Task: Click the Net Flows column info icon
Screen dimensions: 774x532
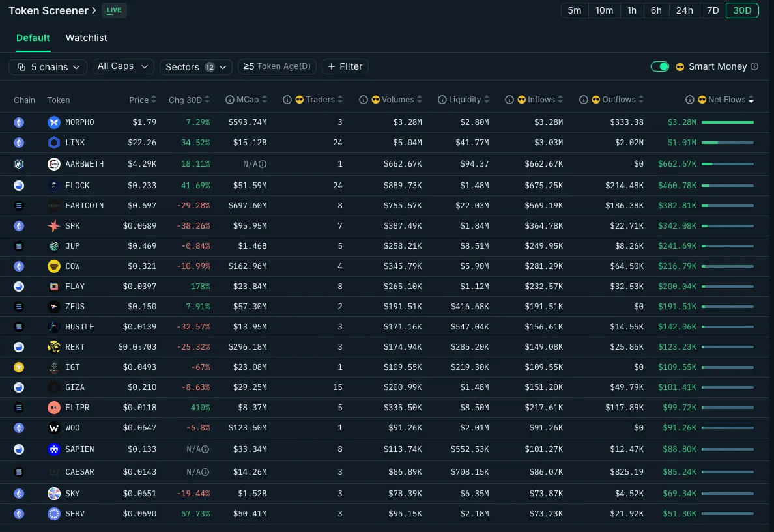Action: tap(689, 100)
